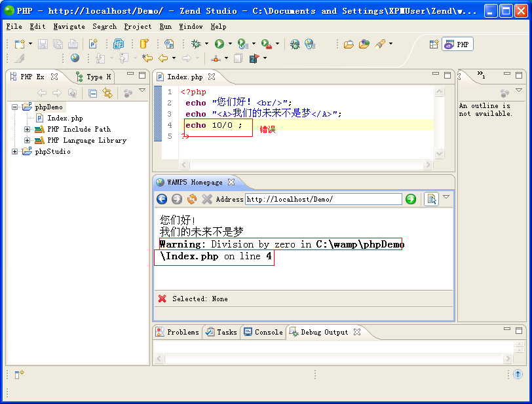Open the Problems tab
Image resolution: width=532 pixels, height=404 pixels.
point(177,332)
